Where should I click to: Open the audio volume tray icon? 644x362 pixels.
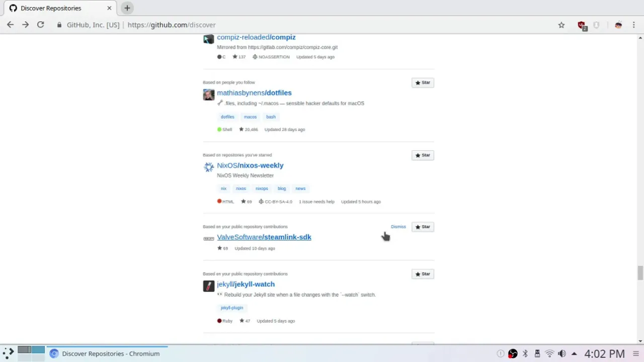(561, 353)
